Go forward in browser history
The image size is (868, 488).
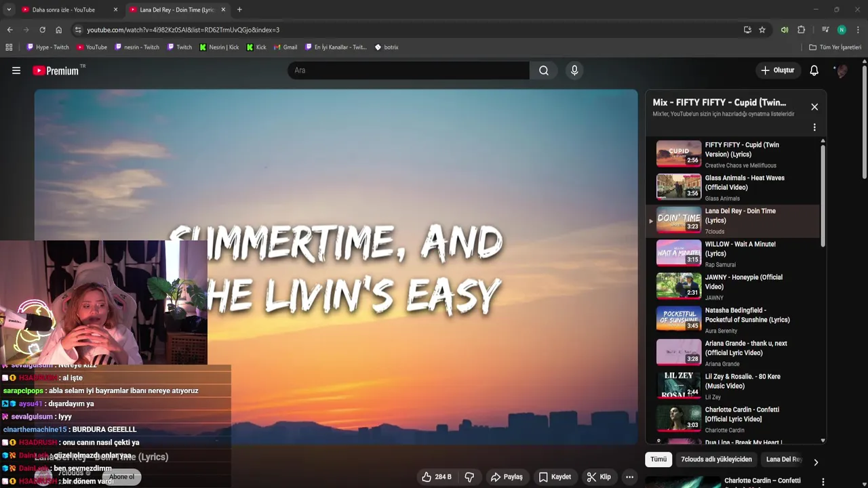pyautogui.click(x=26, y=30)
